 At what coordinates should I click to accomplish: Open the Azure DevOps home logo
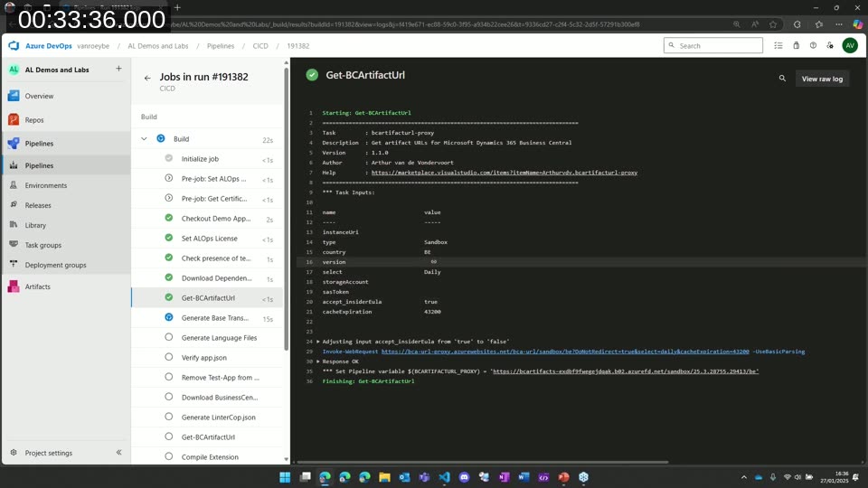pos(14,46)
